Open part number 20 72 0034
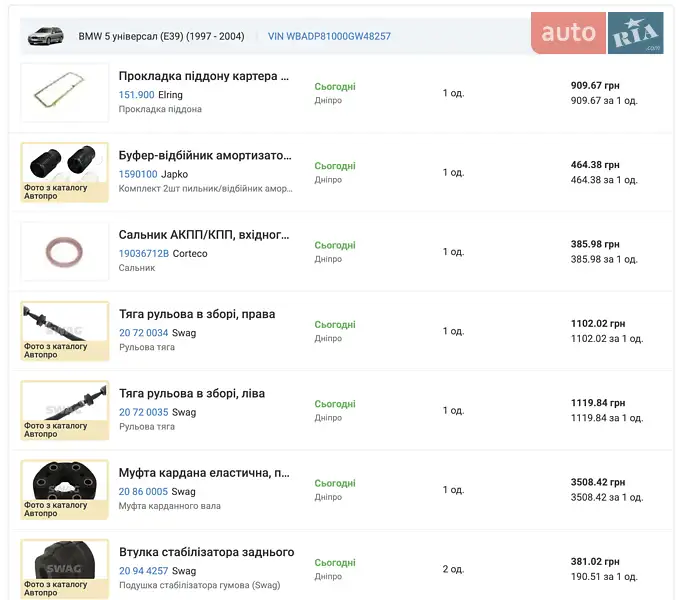The height and width of the screenshot is (600, 676). coord(143,333)
